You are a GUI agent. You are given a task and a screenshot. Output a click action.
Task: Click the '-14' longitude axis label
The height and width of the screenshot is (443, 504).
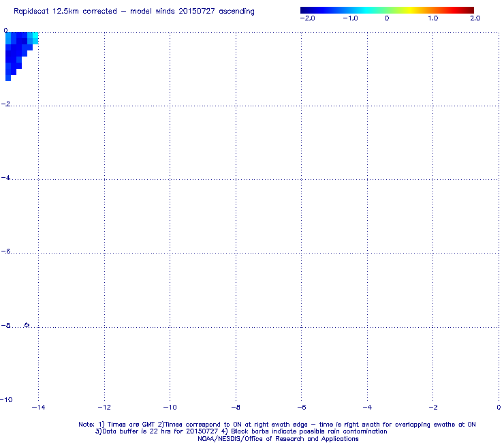coord(39,408)
